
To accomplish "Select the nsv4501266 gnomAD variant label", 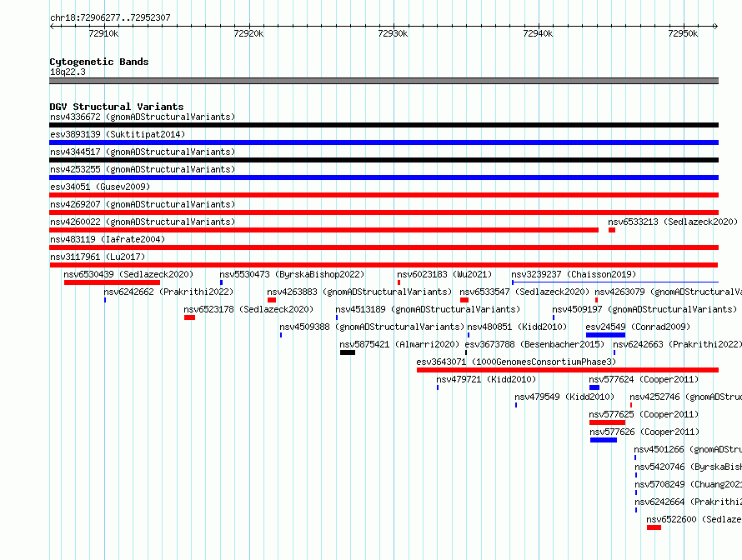I will [688, 449].
